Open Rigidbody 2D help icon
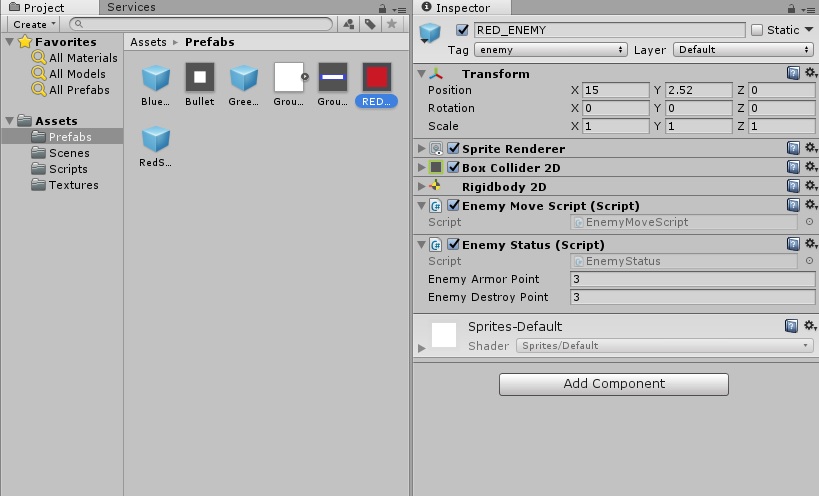Image resolution: width=819 pixels, height=496 pixels. pos(793,186)
